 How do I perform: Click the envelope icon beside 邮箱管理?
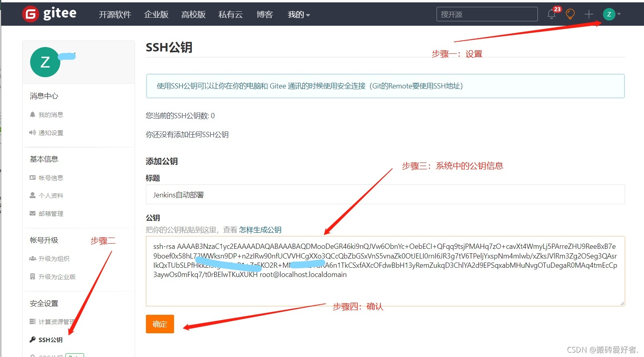tap(33, 213)
